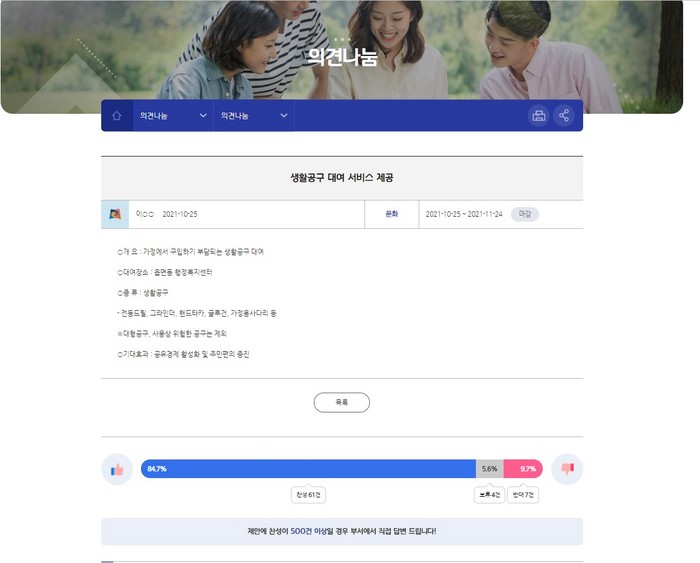Go to home via the house icon
Image resolution: width=700 pixels, height=563 pixels.
[x=117, y=116]
